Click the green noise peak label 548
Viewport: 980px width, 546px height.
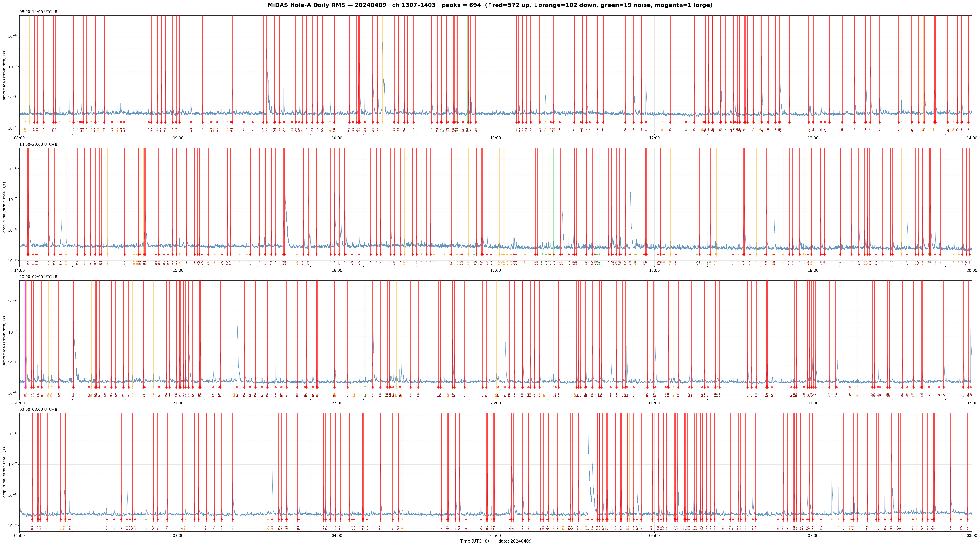point(146,528)
